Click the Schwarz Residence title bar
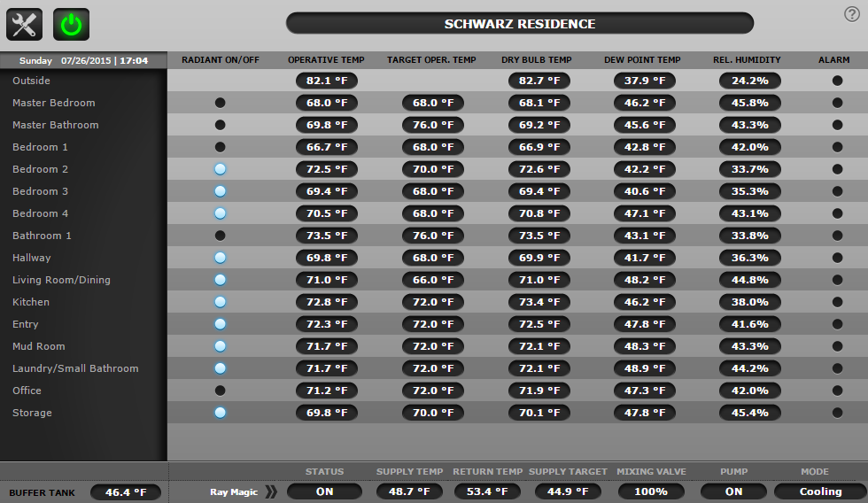 tap(520, 24)
